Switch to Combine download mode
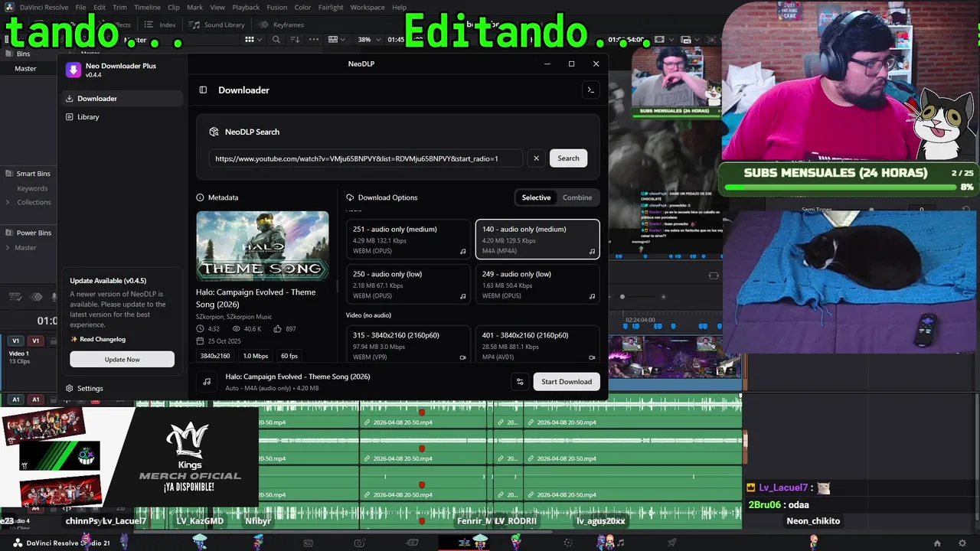980x551 pixels. 577,197
